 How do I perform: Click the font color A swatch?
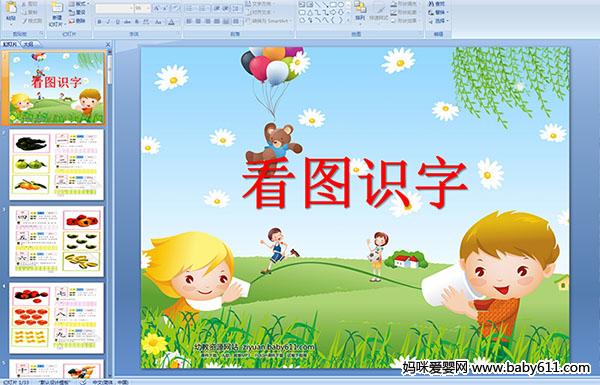(171, 22)
